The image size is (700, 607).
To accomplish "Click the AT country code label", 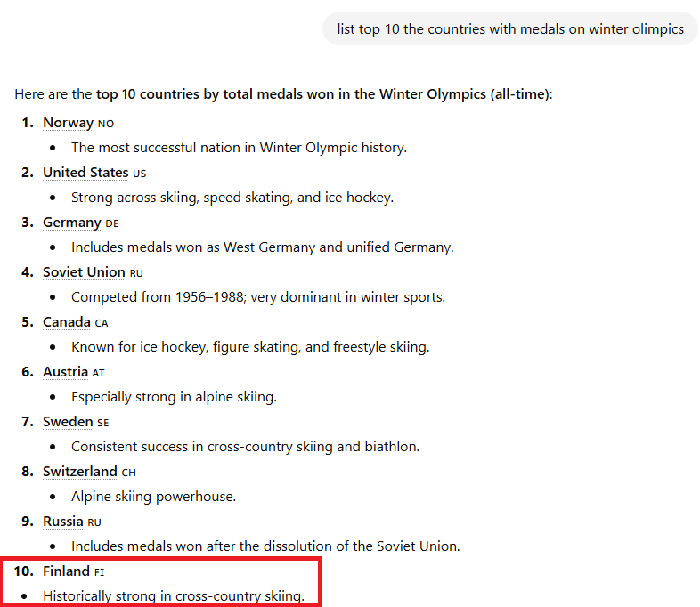I will [98, 373].
